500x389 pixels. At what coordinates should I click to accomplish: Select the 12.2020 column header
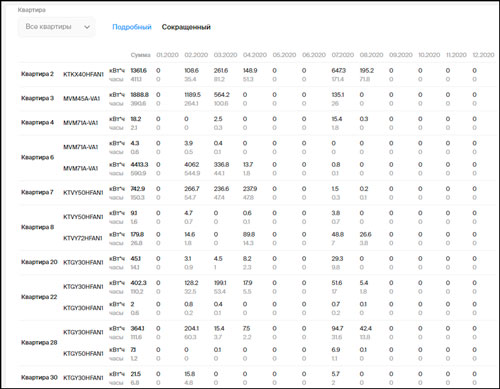[x=483, y=55]
